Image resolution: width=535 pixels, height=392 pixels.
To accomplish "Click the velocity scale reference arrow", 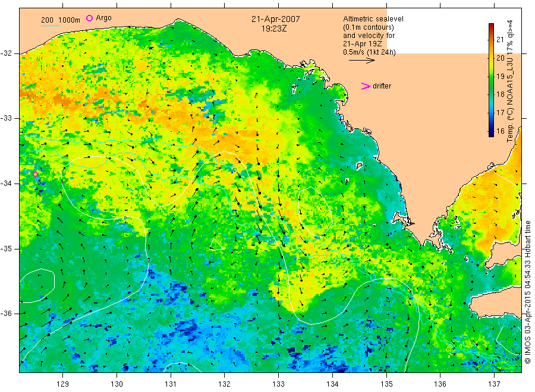I will coord(361,61).
